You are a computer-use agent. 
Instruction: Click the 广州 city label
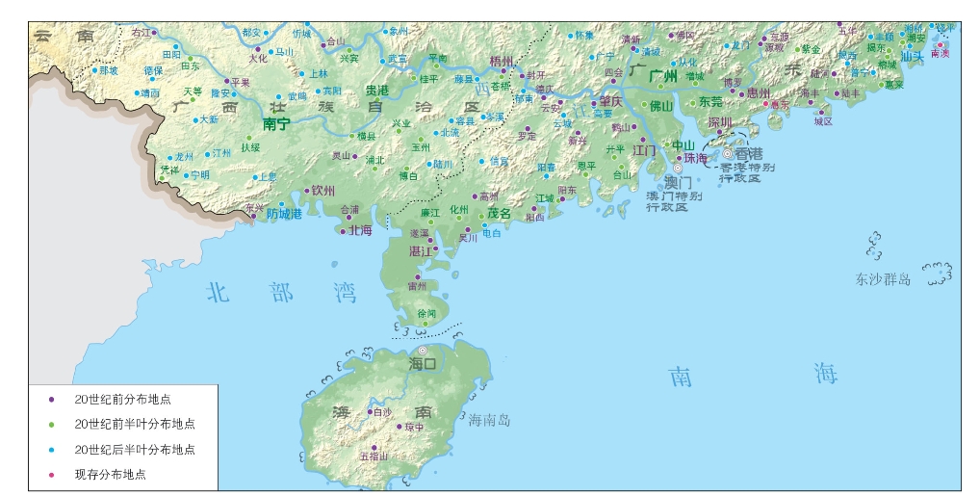663,77
